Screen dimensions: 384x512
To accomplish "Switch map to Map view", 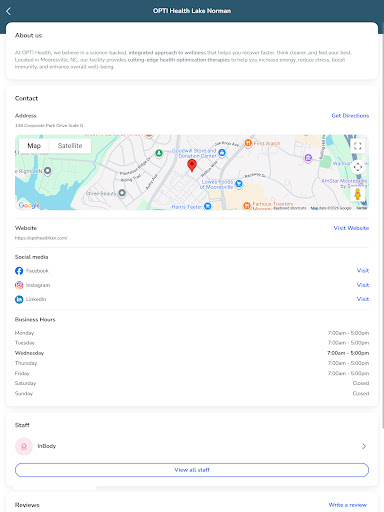I will coord(34,146).
